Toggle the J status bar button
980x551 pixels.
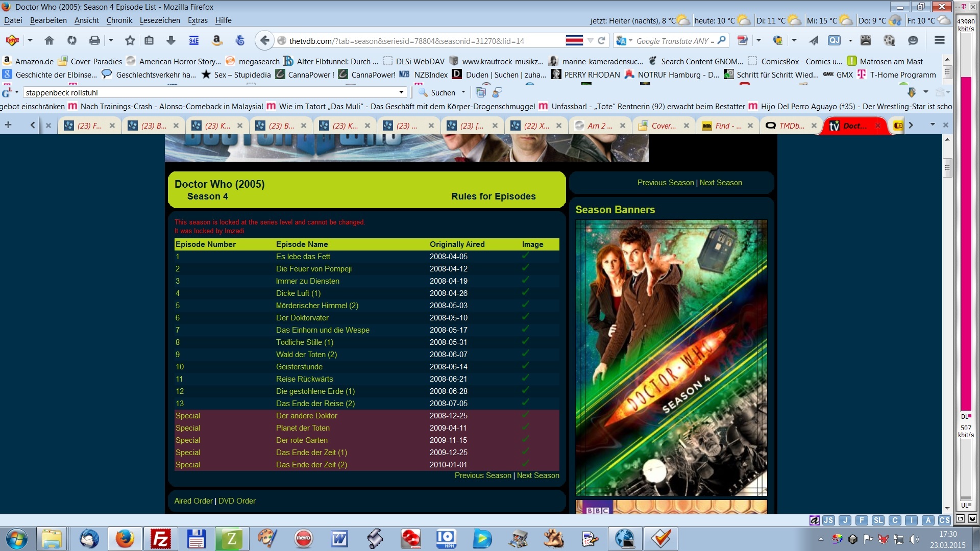(x=845, y=520)
